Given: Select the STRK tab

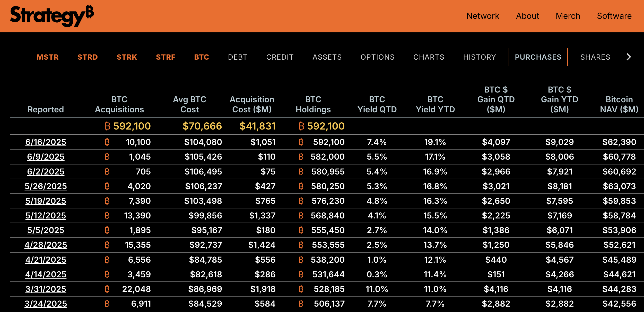Looking at the screenshot, I should pos(127,57).
